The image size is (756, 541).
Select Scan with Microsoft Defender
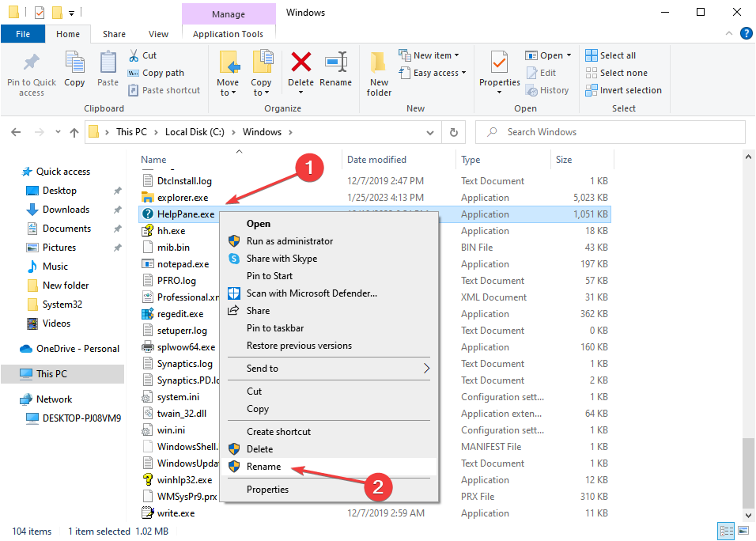click(x=329, y=293)
